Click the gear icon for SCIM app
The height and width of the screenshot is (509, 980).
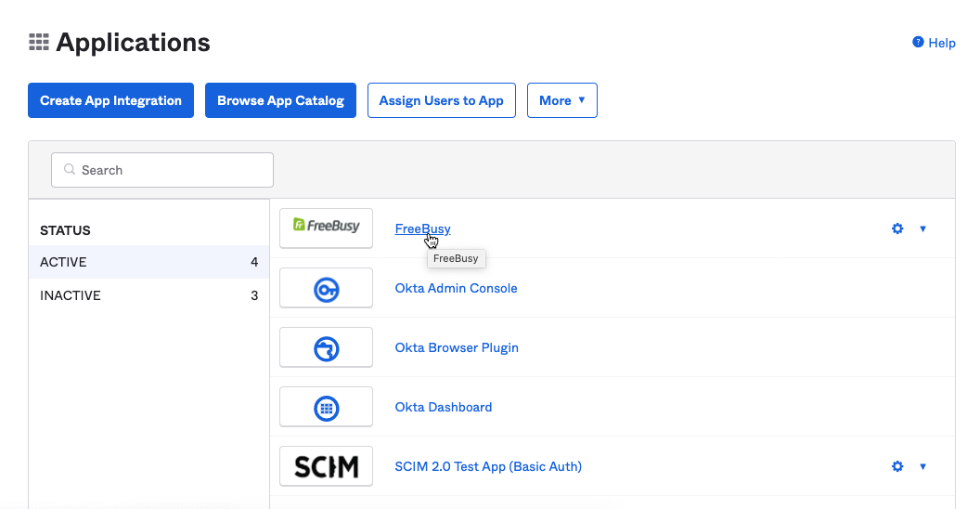897,466
